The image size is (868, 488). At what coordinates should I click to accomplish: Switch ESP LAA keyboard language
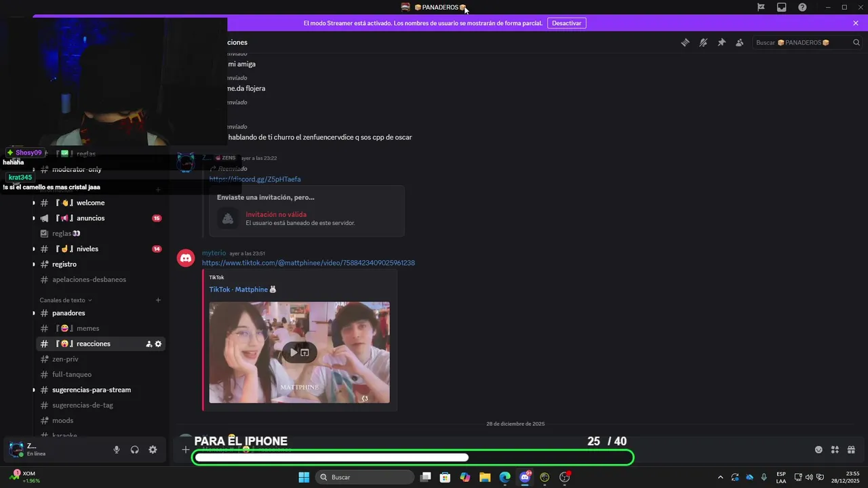tap(781, 477)
